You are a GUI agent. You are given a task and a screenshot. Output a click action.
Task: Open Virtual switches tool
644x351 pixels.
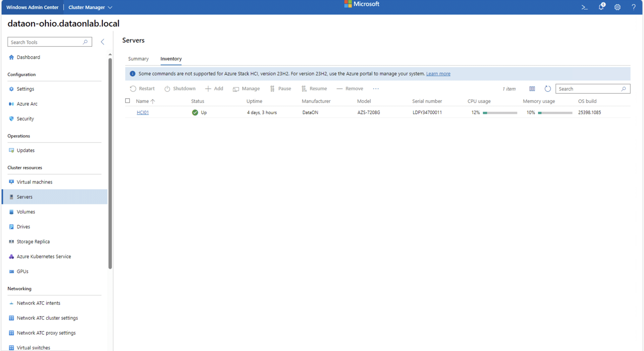pos(34,348)
